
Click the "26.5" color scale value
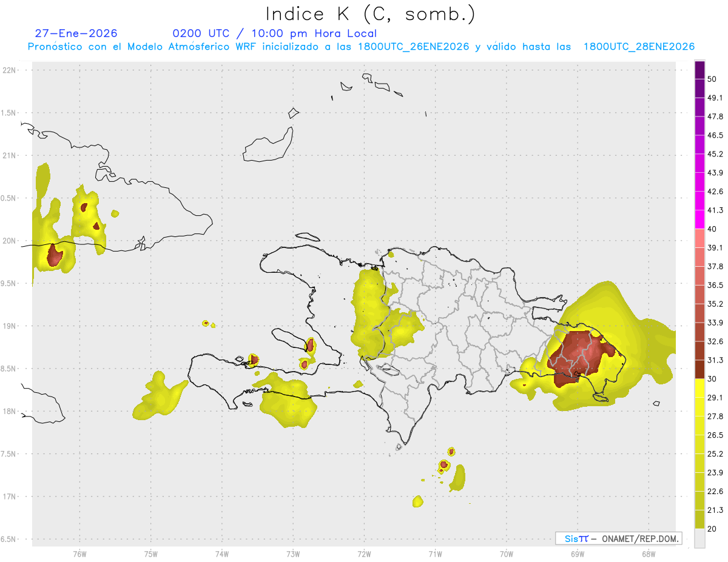[x=715, y=435]
